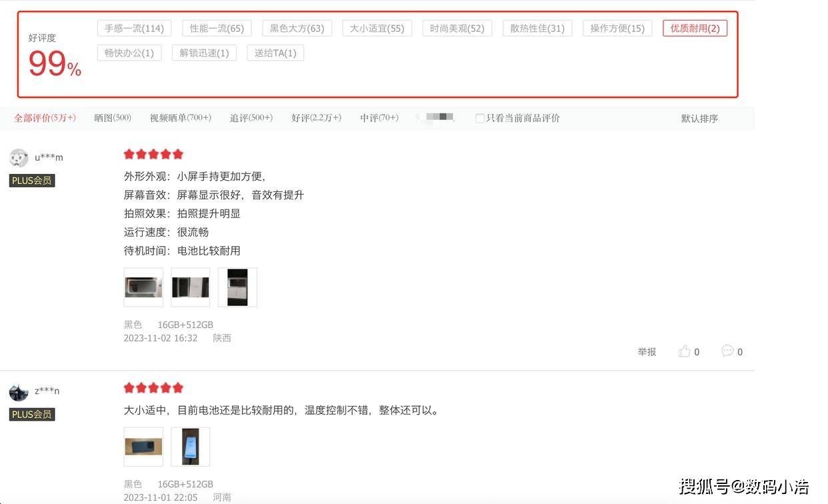Filter reviews by 散热性佳(31) tag
The width and height of the screenshot is (828, 504).
[x=537, y=28]
